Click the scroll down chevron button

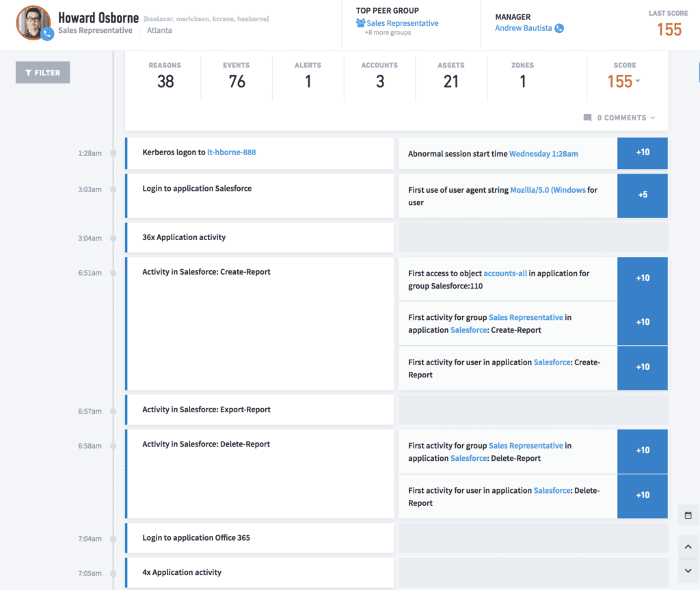pos(688,571)
